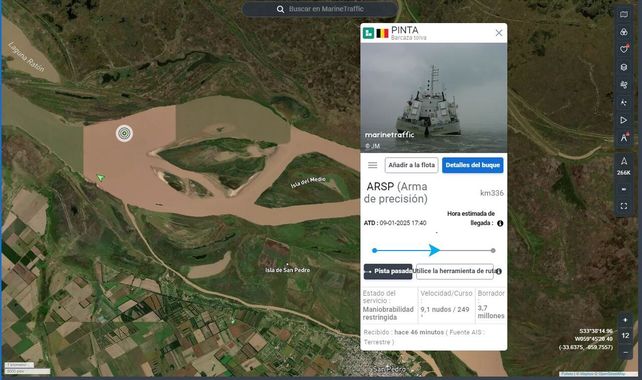Click the 266K vessel count icon
Screen dimensions: 642x380
(x=624, y=165)
